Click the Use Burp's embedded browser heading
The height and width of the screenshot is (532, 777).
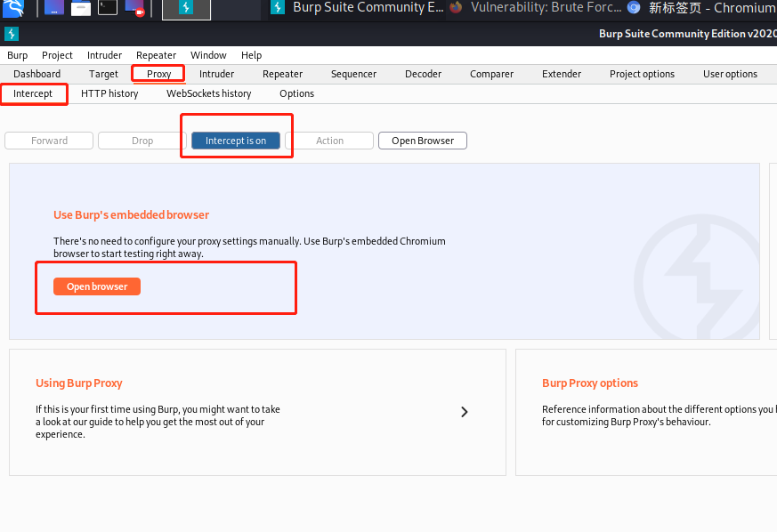click(x=132, y=215)
